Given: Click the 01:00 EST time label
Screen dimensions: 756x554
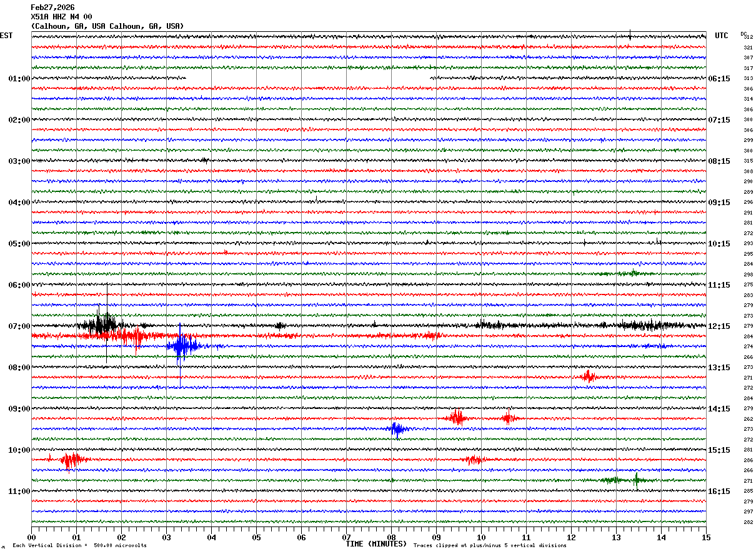Looking at the screenshot, I should pyautogui.click(x=19, y=79).
